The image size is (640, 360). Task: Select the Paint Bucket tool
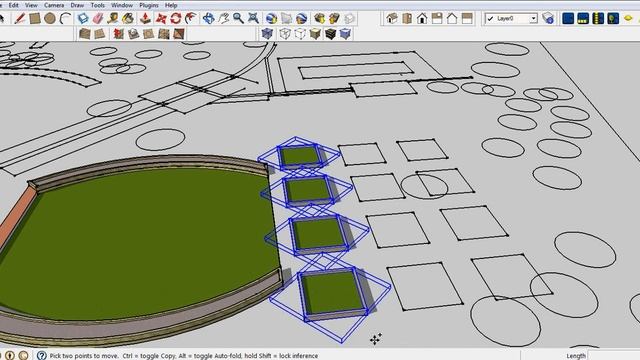128,18
